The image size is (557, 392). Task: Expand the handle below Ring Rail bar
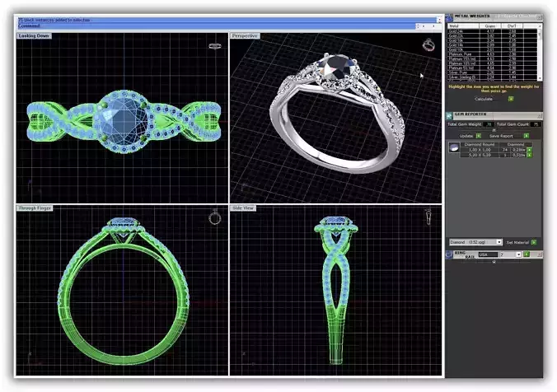[494, 262]
